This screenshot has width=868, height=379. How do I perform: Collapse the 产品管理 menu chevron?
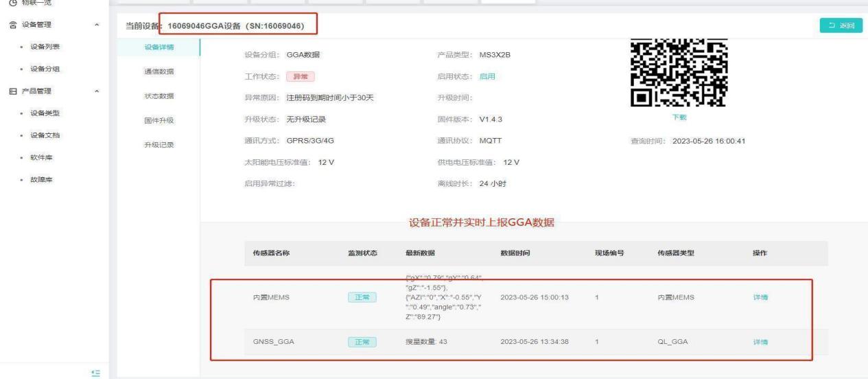pyautogui.click(x=97, y=91)
